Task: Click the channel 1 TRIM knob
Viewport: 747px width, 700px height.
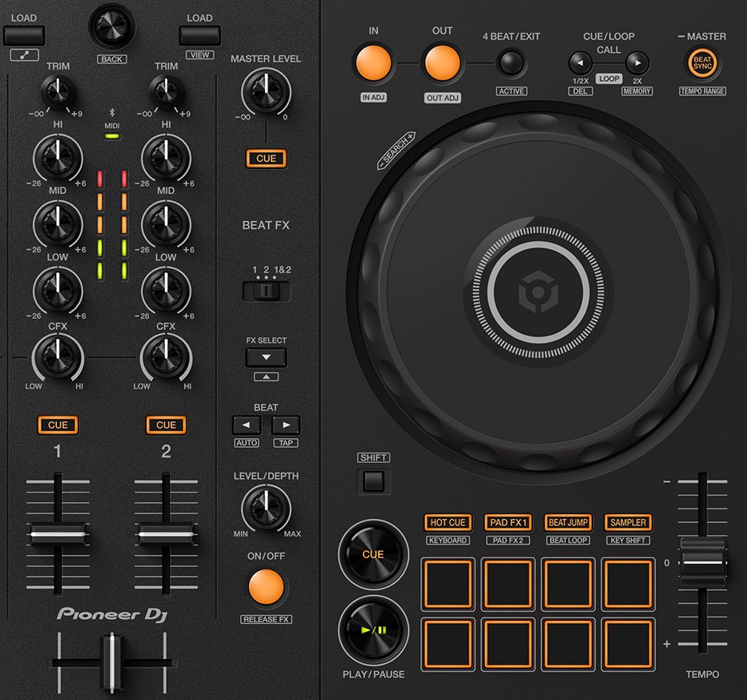Action: tap(58, 91)
